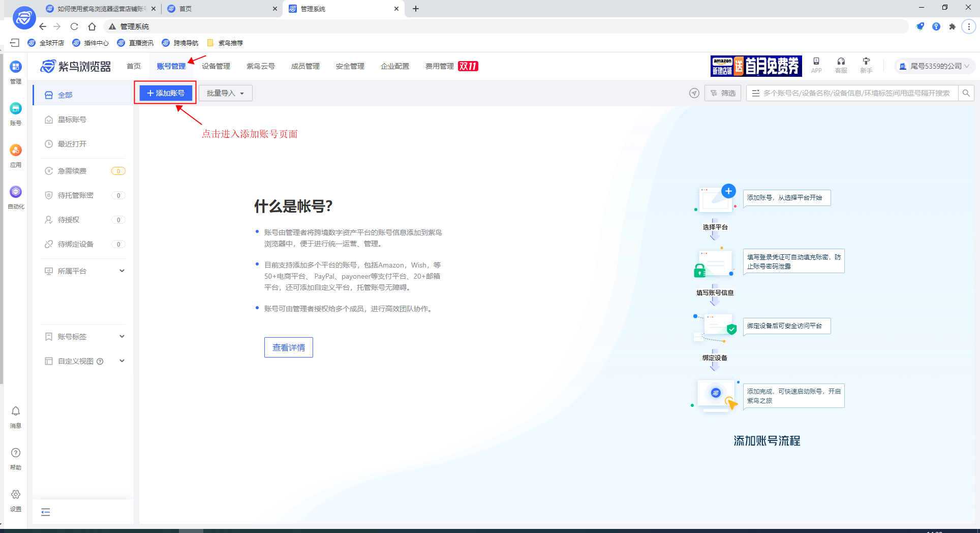Click the 查看详情 button
Screen dimensions: 980x533
[288, 347]
